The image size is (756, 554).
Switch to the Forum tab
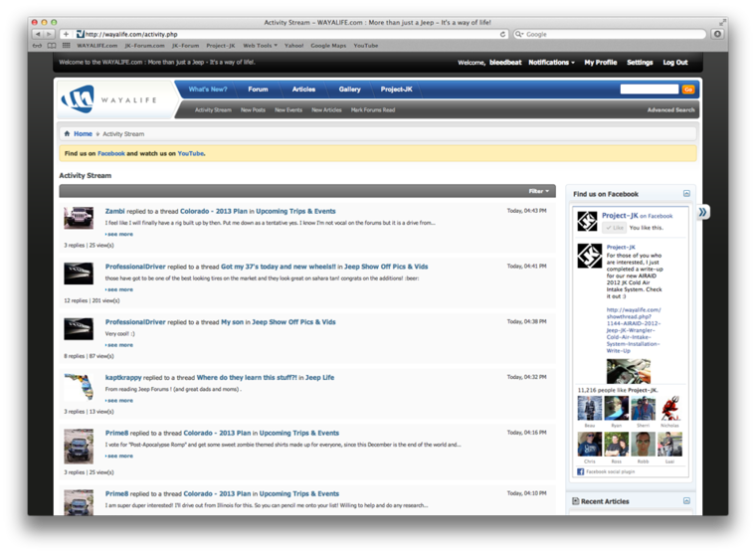258,90
